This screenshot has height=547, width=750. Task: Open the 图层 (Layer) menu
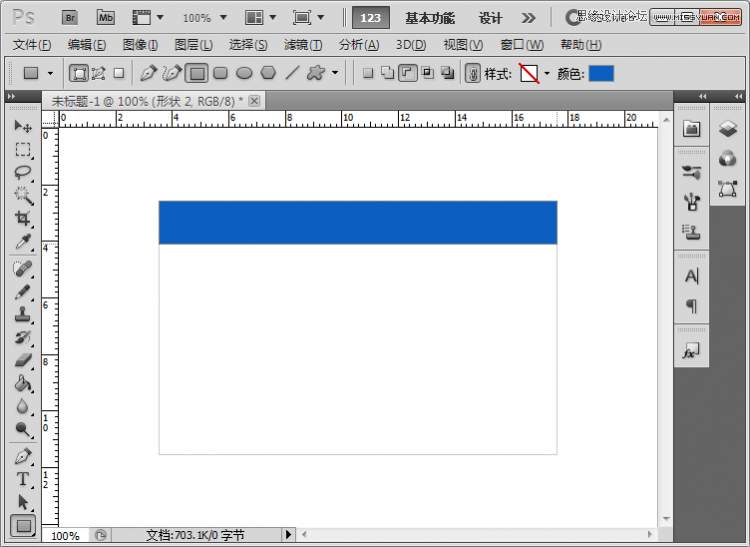pos(193,45)
